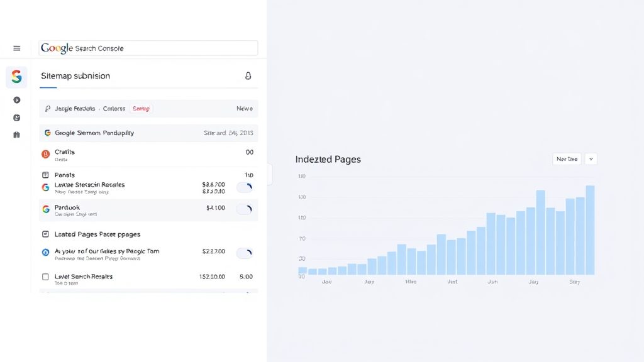Image resolution: width=644 pixels, height=362 pixels.
Task: Select the Google Sernom Pandupility entry
Action: pos(94,133)
